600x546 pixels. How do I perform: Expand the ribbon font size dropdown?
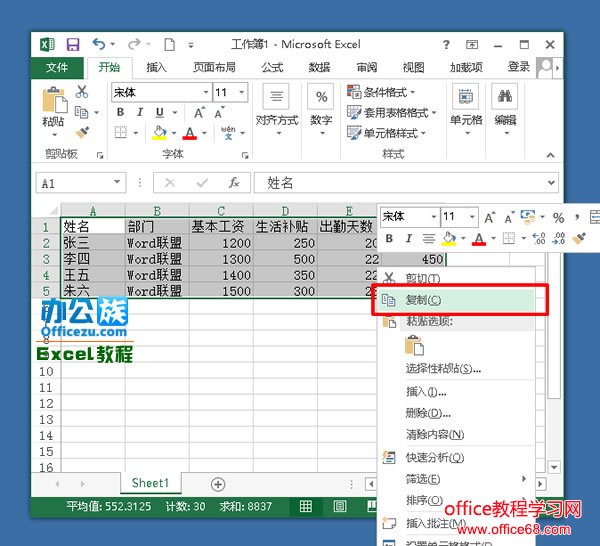(241, 92)
